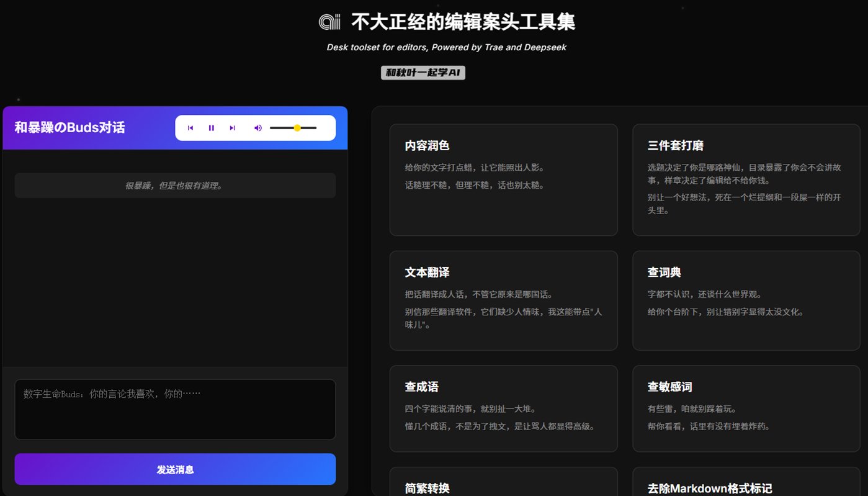The width and height of the screenshot is (868, 496).
Task: Skip to the next track icon
Action: coord(232,127)
